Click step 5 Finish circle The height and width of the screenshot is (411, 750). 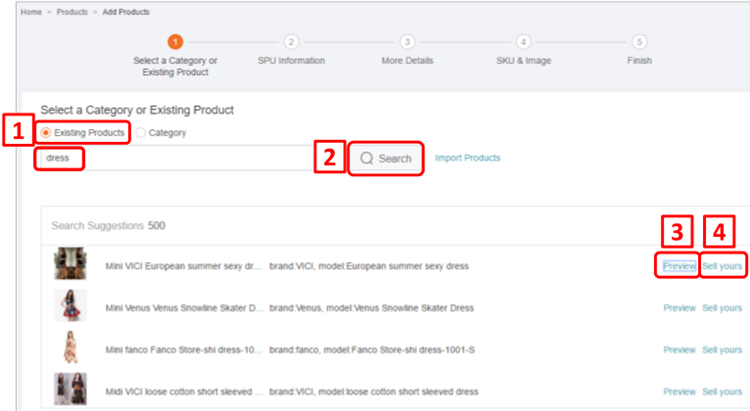click(639, 41)
